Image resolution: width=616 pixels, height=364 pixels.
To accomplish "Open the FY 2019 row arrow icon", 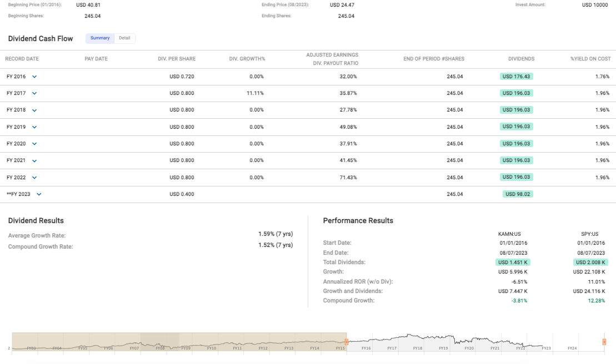I will tap(34, 127).
